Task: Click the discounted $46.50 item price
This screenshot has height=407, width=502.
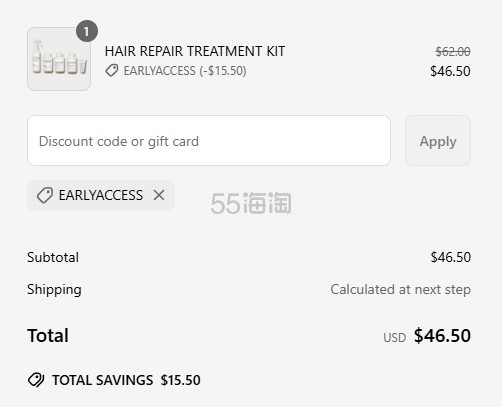Action: (x=450, y=71)
